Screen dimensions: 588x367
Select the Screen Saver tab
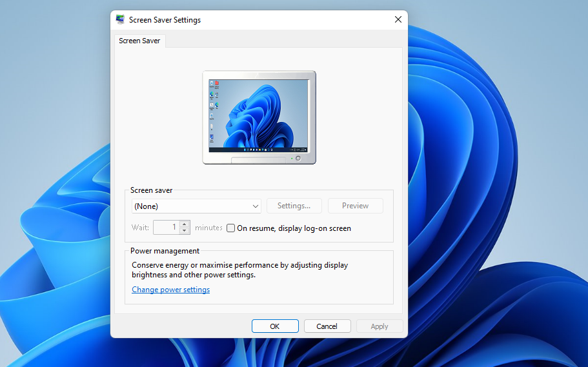139,41
